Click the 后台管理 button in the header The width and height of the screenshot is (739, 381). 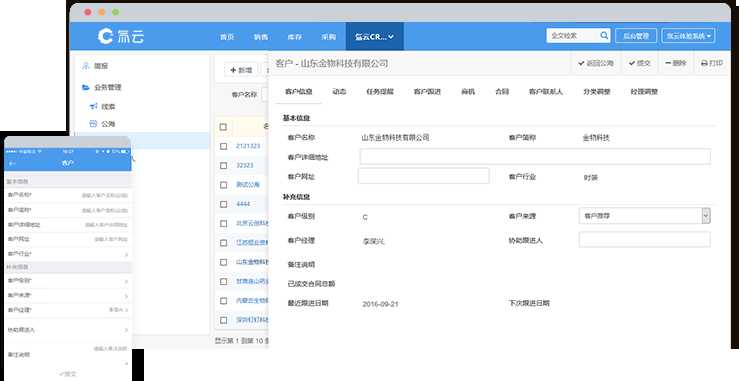(x=636, y=36)
